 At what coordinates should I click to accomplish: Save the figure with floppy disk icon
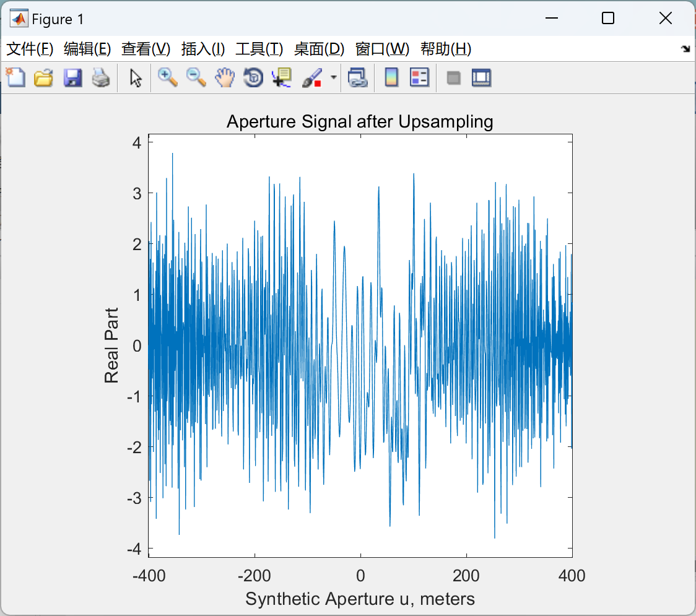[x=72, y=77]
